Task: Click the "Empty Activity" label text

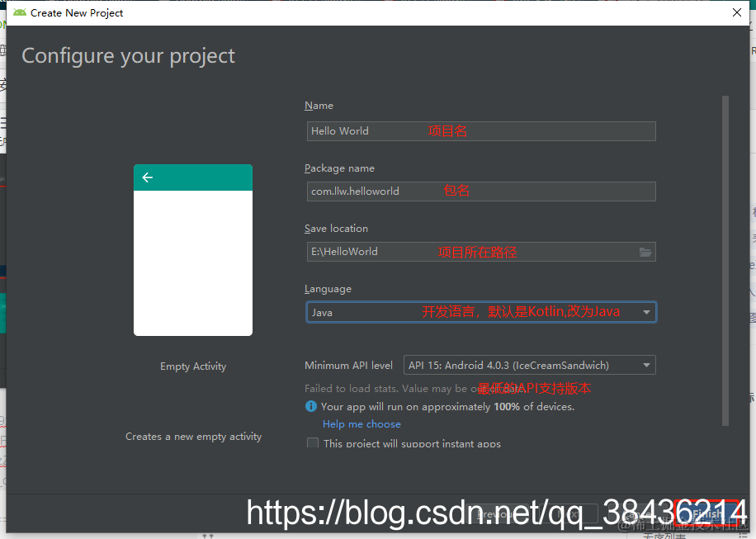Action: (x=193, y=366)
